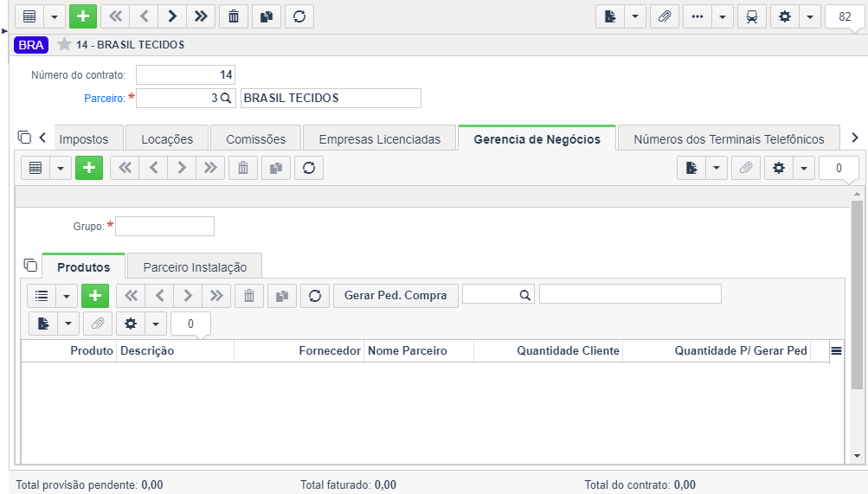Click the record counter showing 82
The height and width of the screenshot is (494, 868).
click(845, 16)
